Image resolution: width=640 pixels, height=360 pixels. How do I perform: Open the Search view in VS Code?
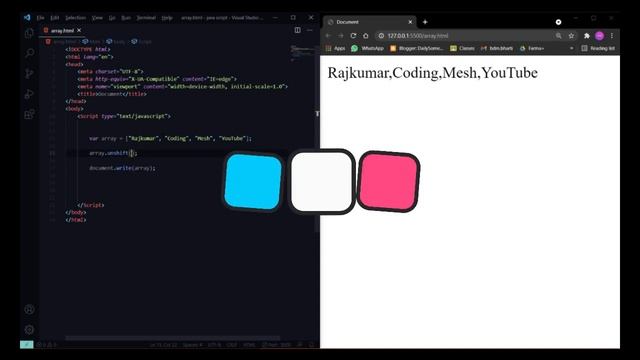[29, 53]
